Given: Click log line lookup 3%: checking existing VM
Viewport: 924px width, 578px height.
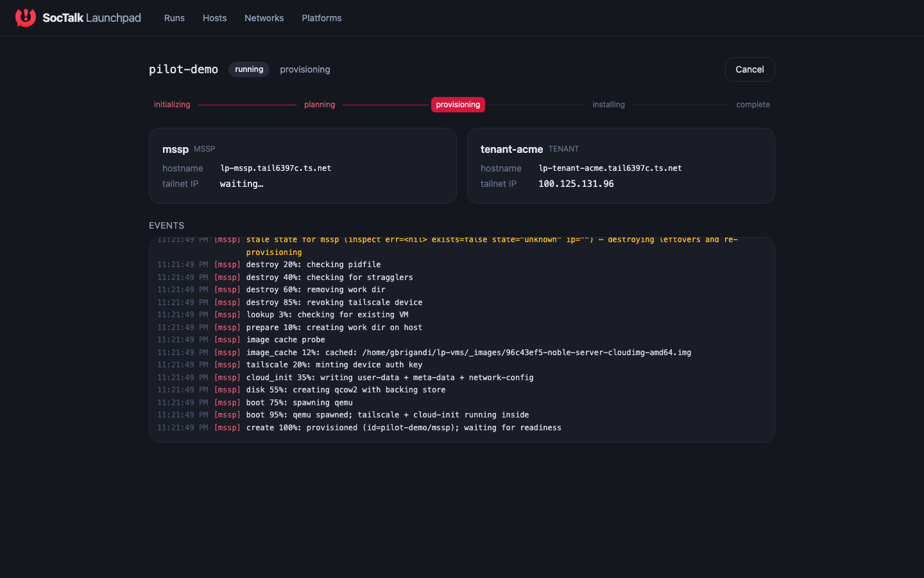Looking at the screenshot, I should click(462, 315).
